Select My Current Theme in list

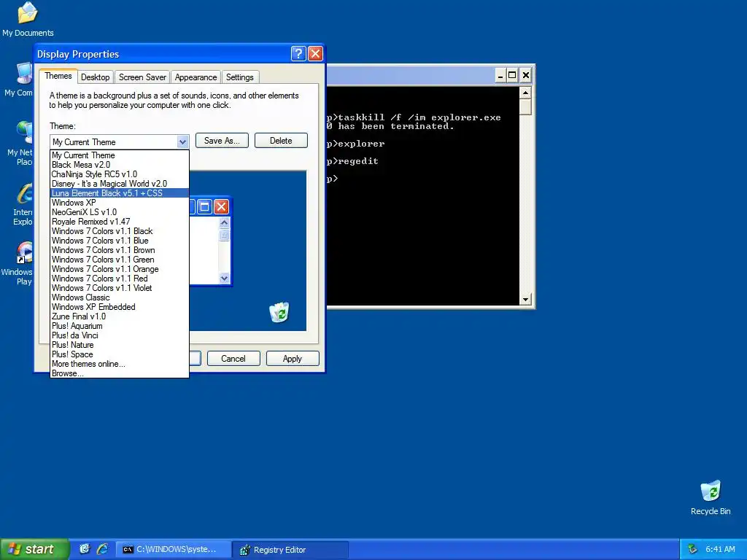(120, 155)
